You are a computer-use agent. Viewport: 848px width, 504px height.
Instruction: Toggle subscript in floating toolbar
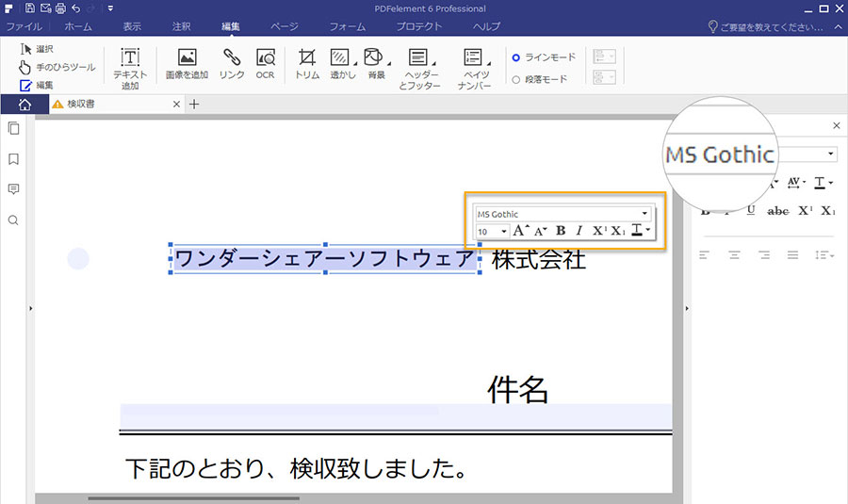point(617,231)
